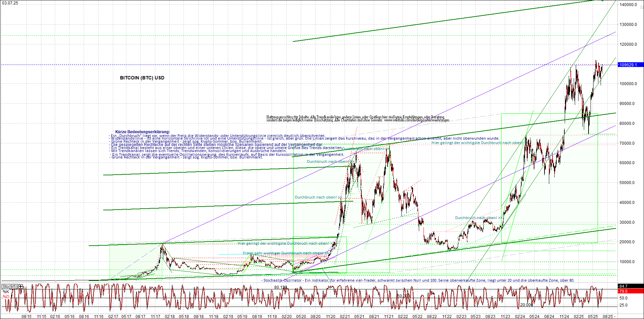Click the 20.000 label in stochastic panel
Screen dimensions: 644x319
(x=527, y=305)
